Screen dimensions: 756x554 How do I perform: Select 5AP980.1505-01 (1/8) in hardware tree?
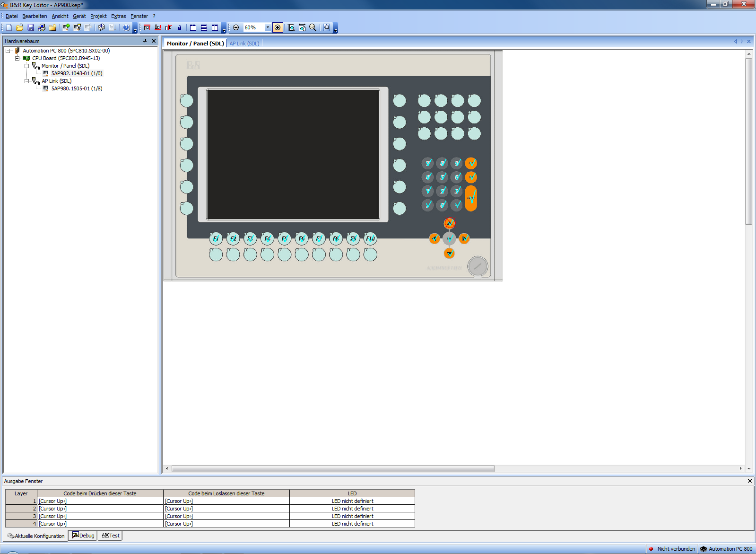(77, 88)
